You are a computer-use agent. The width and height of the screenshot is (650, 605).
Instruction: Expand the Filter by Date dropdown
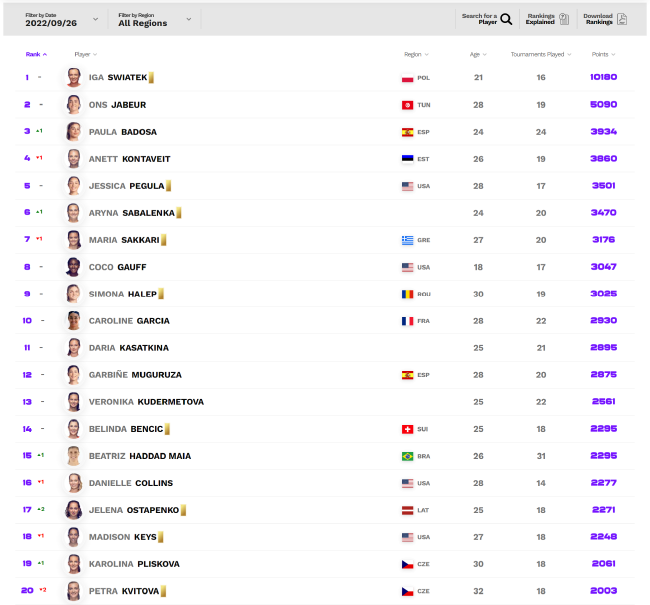62,19
